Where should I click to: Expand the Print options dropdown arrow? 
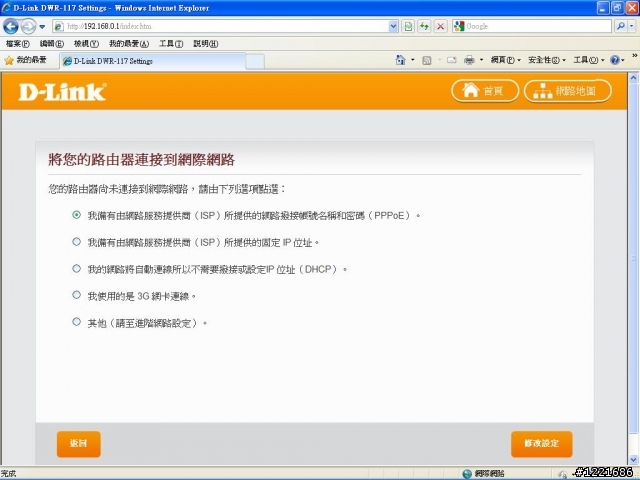(481, 60)
